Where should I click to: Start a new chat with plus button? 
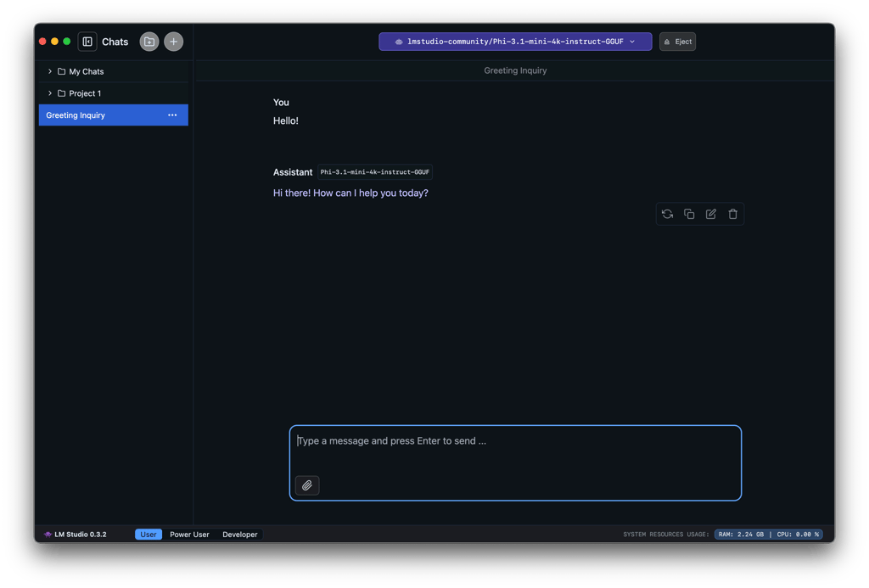pyautogui.click(x=173, y=42)
